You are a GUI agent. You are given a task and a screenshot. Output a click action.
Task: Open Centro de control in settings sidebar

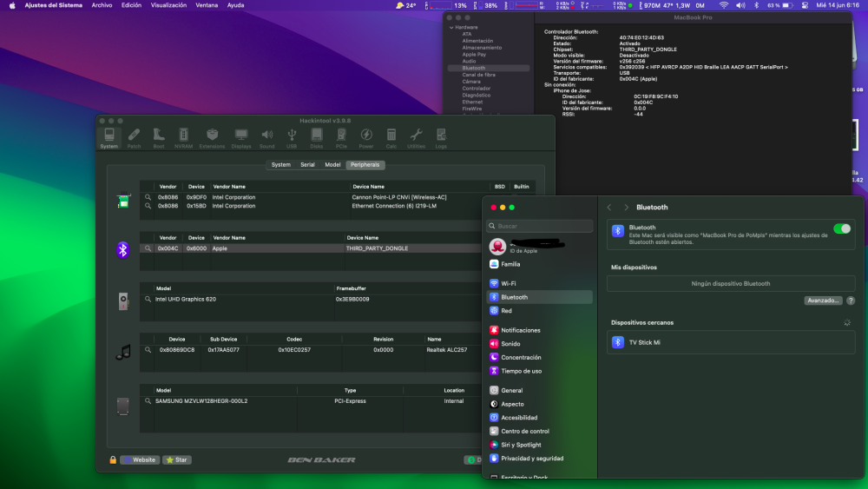(540, 432)
